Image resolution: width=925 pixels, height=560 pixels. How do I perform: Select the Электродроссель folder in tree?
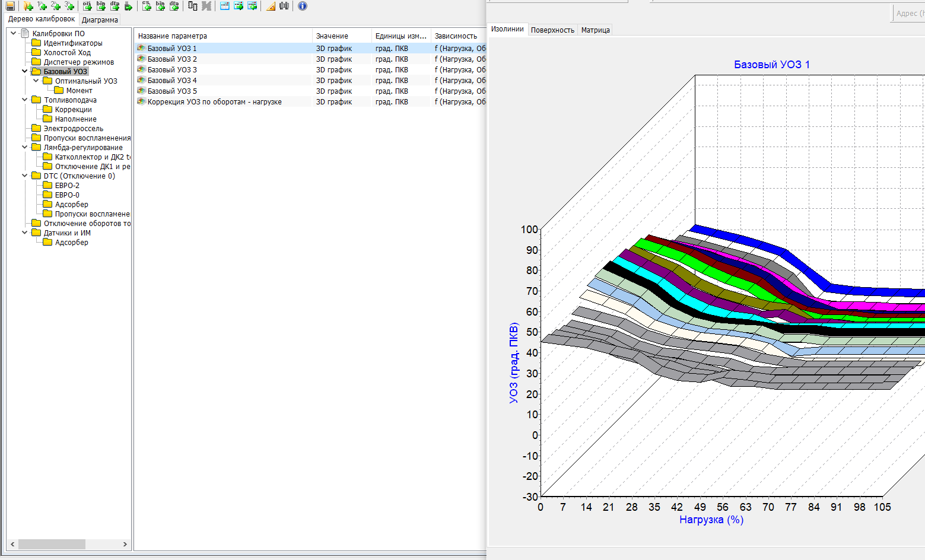[x=73, y=129]
